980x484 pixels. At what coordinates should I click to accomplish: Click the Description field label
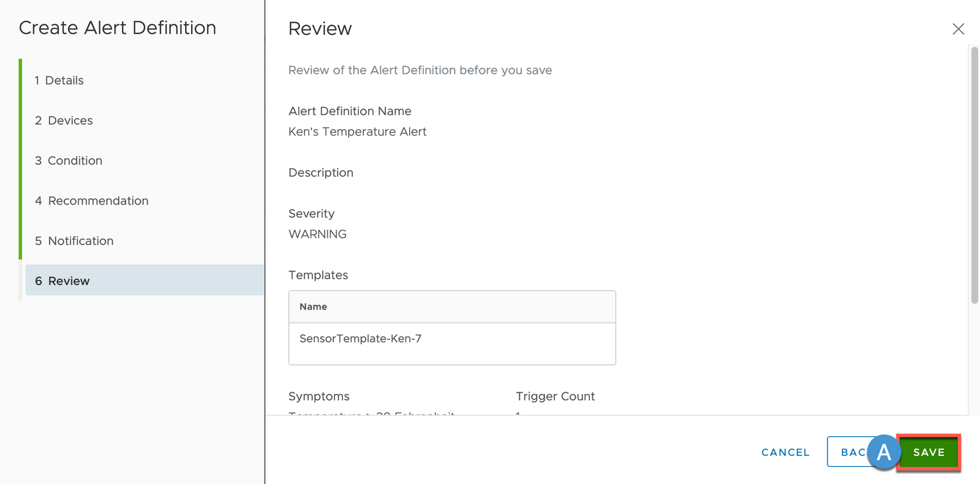[320, 173]
